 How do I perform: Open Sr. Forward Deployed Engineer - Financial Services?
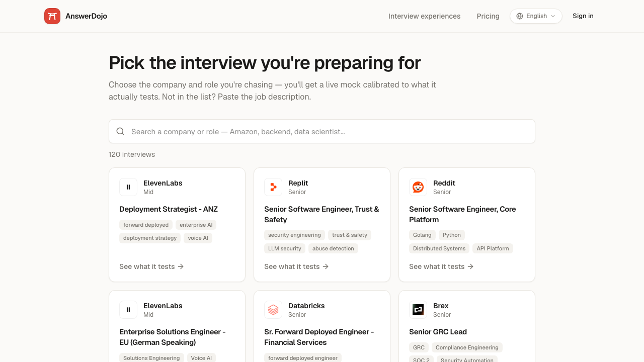point(319,337)
